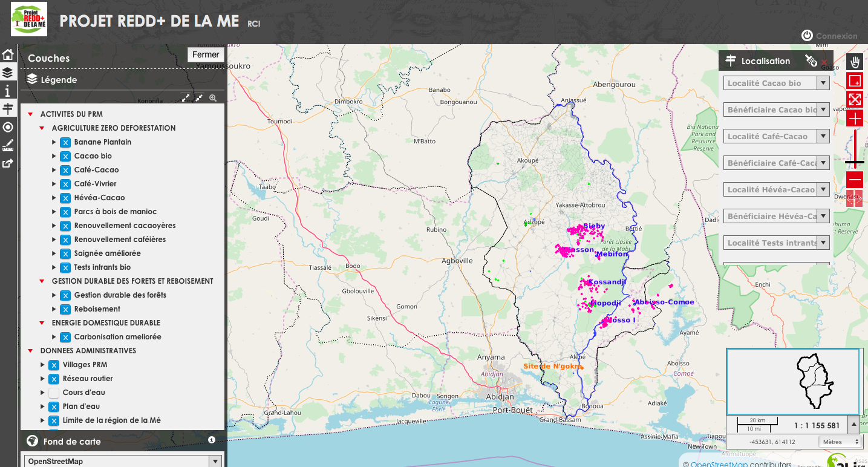Image resolution: width=868 pixels, height=467 pixels.
Task: Click the overview map thumbnail
Action: coord(792,381)
